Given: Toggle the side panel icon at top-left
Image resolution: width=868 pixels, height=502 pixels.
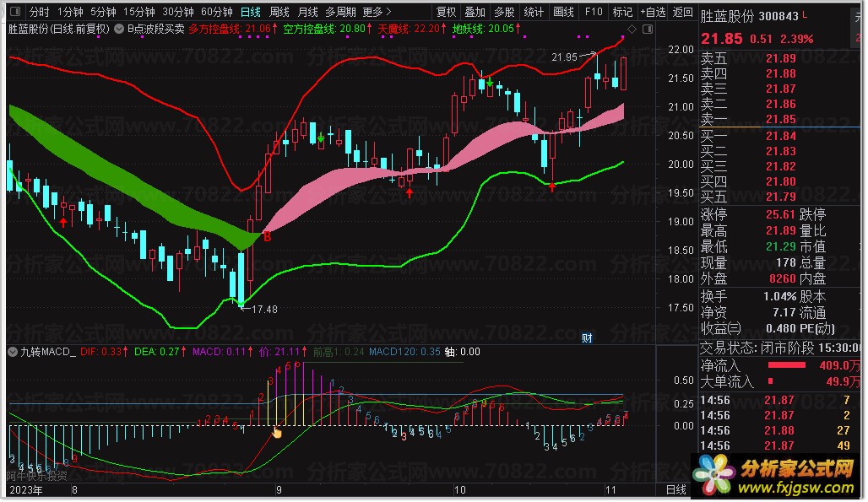Looking at the screenshot, I should pos(15,12).
